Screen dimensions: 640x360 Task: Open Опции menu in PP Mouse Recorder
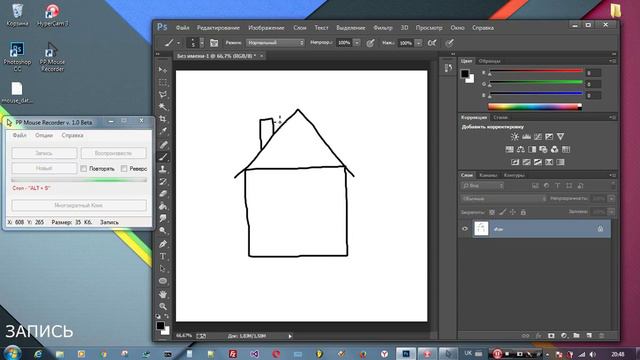44,135
